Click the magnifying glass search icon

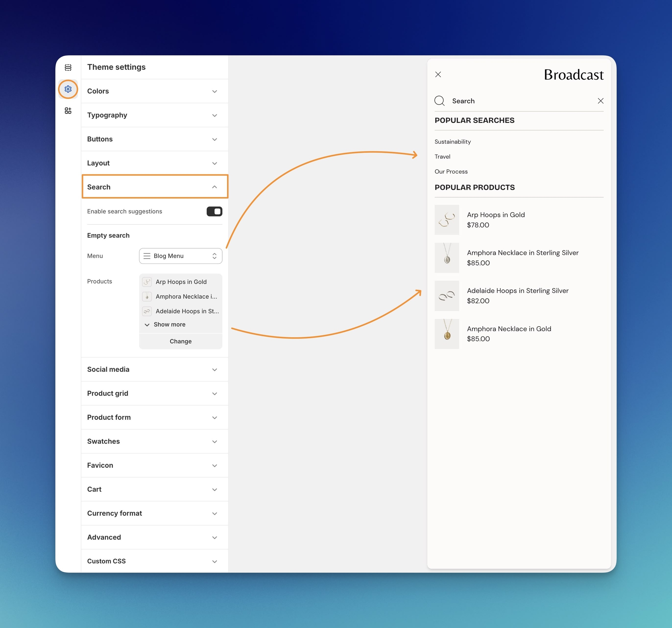pyautogui.click(x=440, y=101)
